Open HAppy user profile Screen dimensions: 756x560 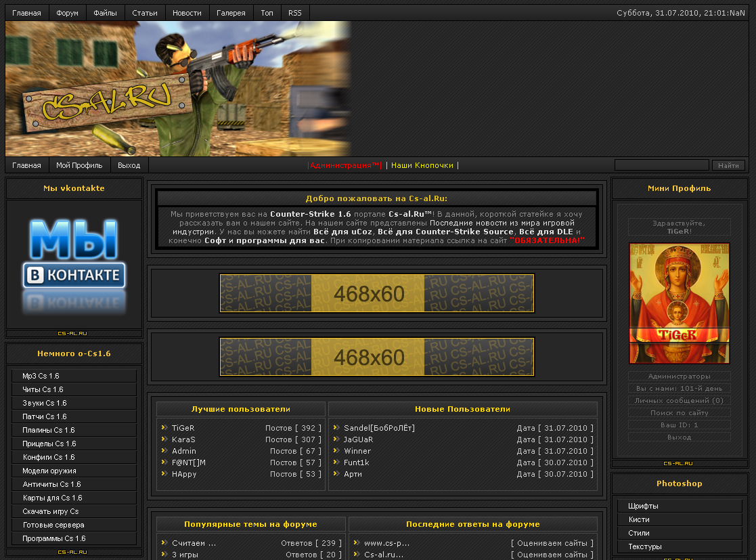point(184,474)
